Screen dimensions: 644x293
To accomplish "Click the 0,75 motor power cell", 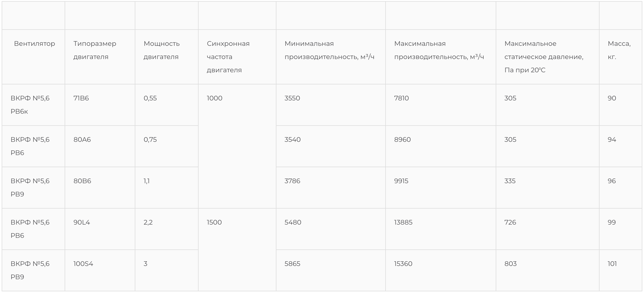I will coord(150,140).
